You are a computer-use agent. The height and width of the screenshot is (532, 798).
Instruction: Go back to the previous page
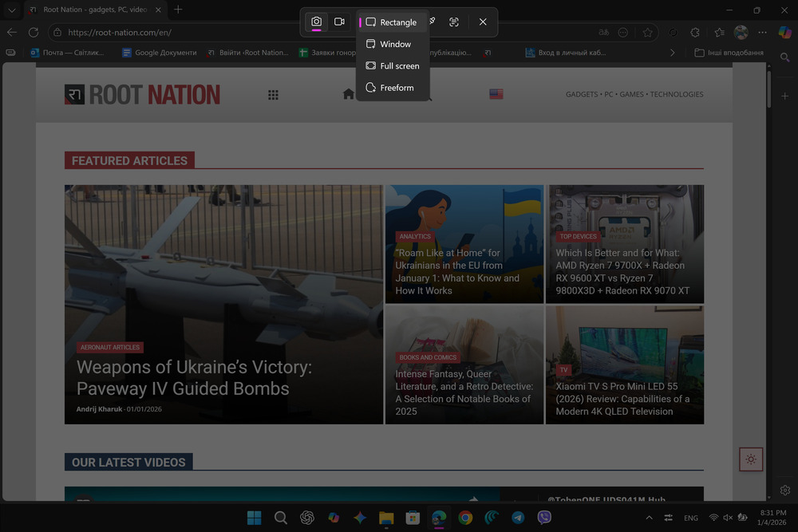click(12, 32)
